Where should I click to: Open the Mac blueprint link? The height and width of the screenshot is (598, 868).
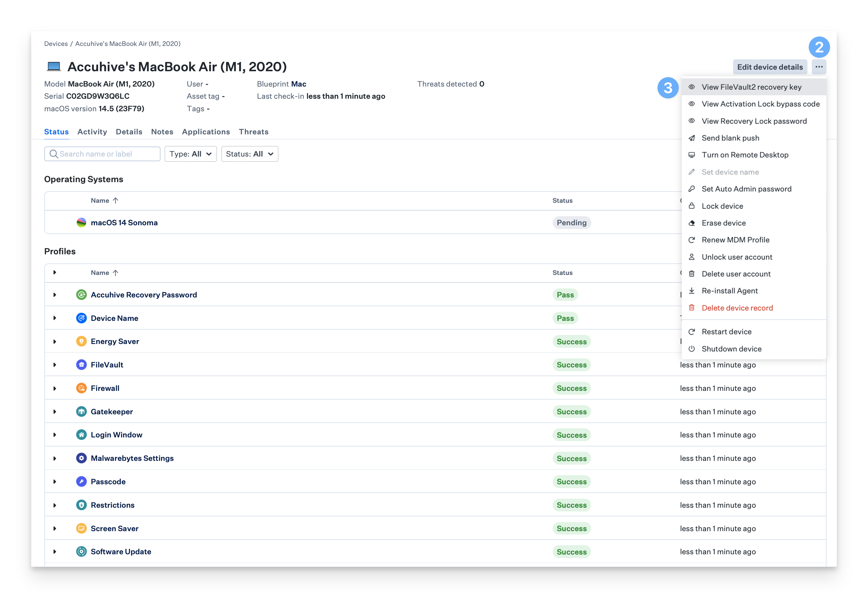[298, 84]
